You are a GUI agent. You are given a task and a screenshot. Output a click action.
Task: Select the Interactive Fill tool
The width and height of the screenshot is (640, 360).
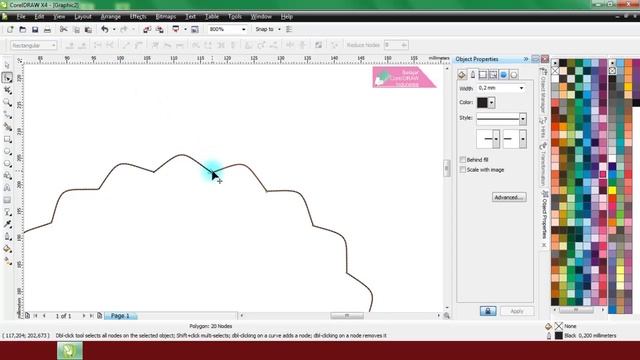click(x=7, y=261)
